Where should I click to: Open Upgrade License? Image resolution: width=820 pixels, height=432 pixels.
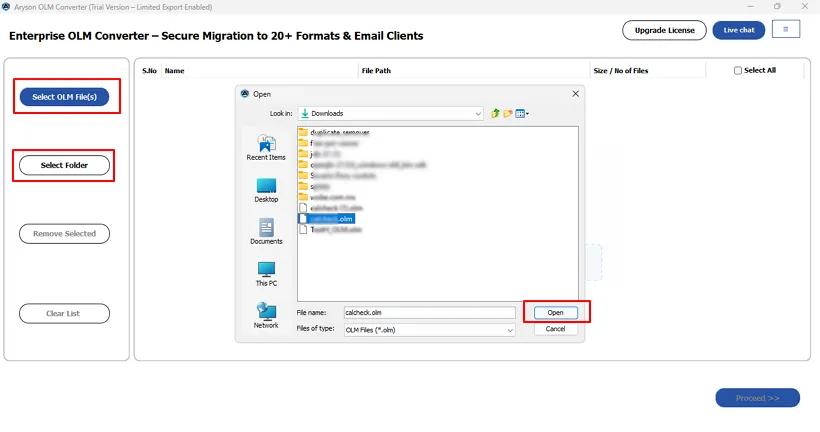tap(664, 30)
